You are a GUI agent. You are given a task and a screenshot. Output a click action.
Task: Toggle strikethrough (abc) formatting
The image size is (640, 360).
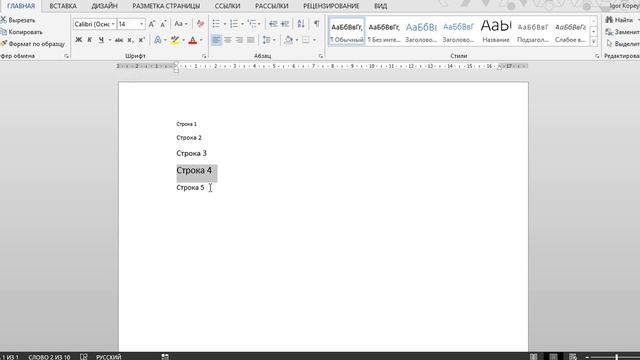click(119, 40)
